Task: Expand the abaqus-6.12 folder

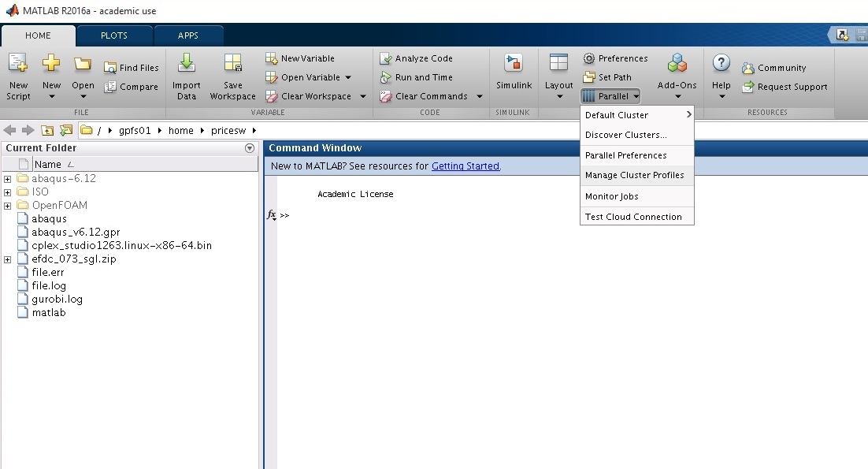Action: pos(7,179)
